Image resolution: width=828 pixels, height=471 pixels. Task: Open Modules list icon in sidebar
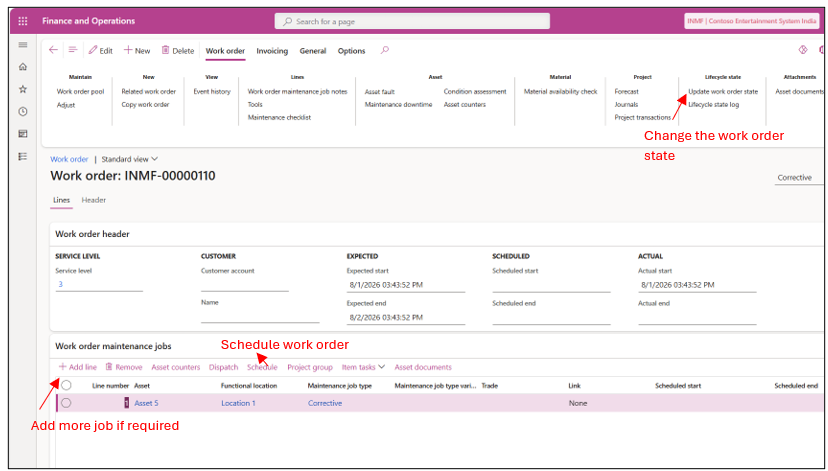(23, 156)
